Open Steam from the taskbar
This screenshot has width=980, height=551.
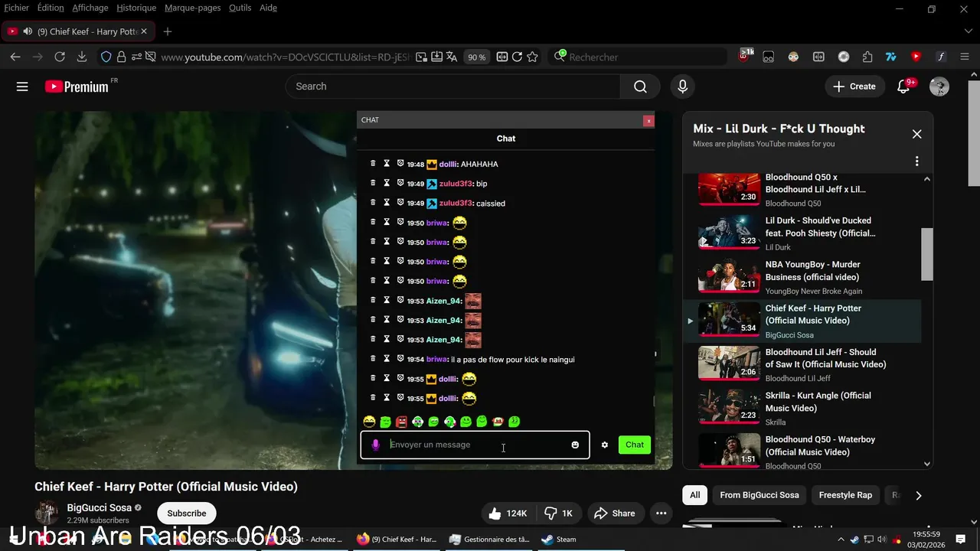click(559, 540)
